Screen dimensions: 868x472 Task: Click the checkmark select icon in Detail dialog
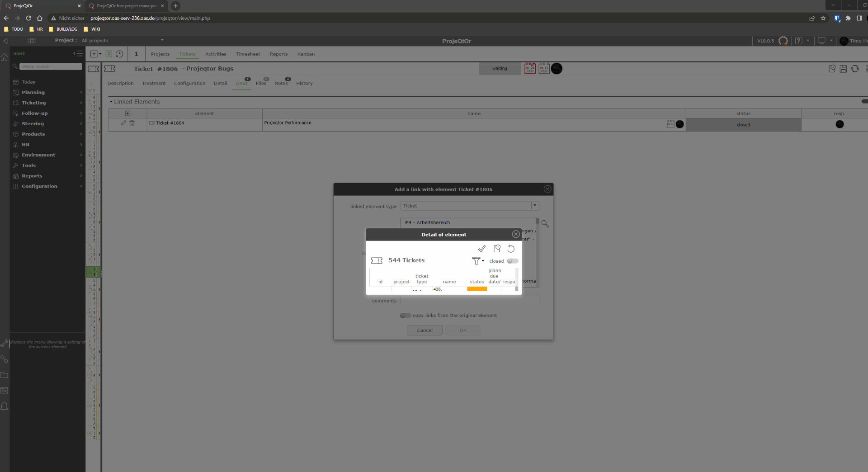click(x=481, y=249)
